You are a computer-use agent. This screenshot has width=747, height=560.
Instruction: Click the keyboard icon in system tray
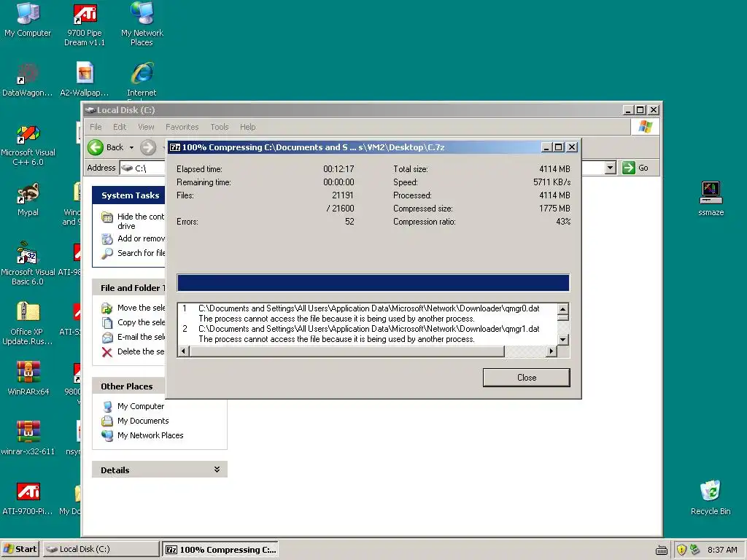(662, 550)
